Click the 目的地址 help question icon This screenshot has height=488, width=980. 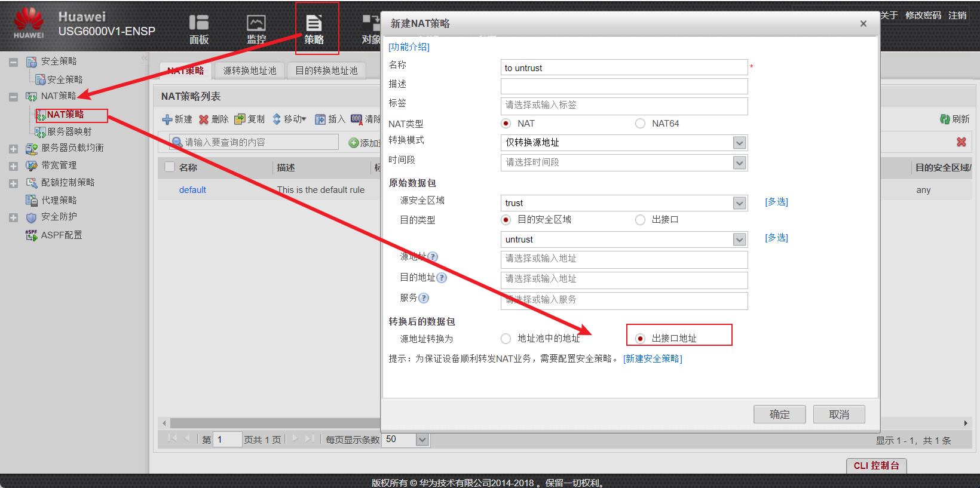pos(442,278)
